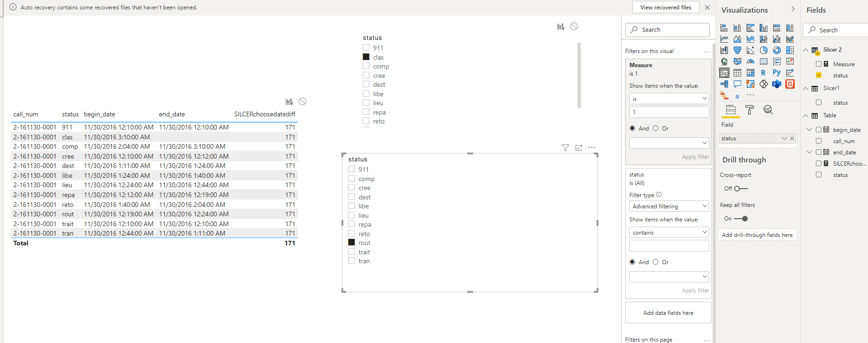Collapse the Slicer1 table in Fields
The height and width of the screenshot is (343, 868).
[x=806, y=88]
